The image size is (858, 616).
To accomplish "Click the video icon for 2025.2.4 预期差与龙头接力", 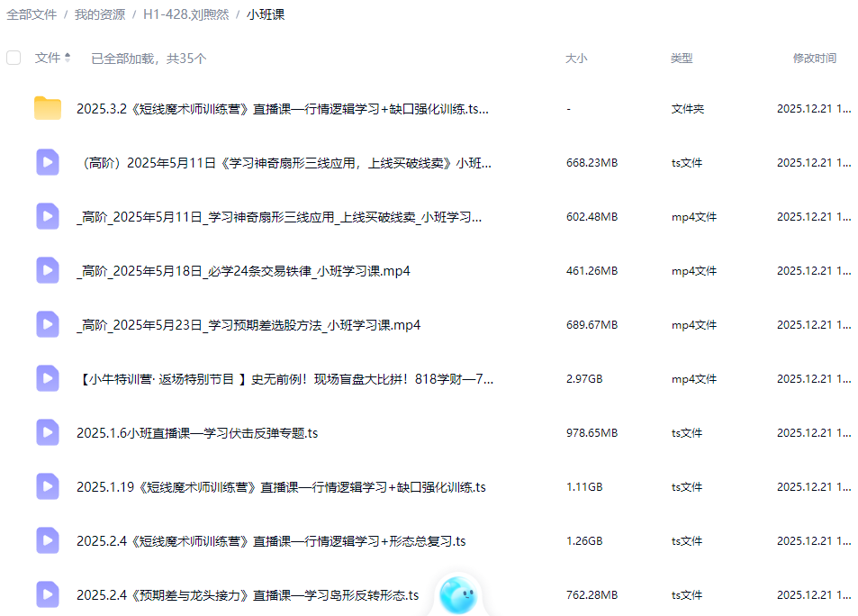I will pyautogui.click(x=47, y=594).
